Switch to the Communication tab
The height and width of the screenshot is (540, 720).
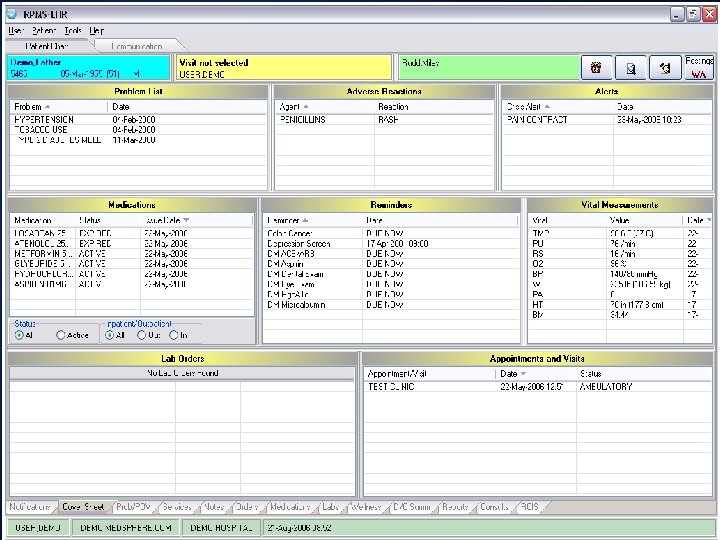pos(137,46)
